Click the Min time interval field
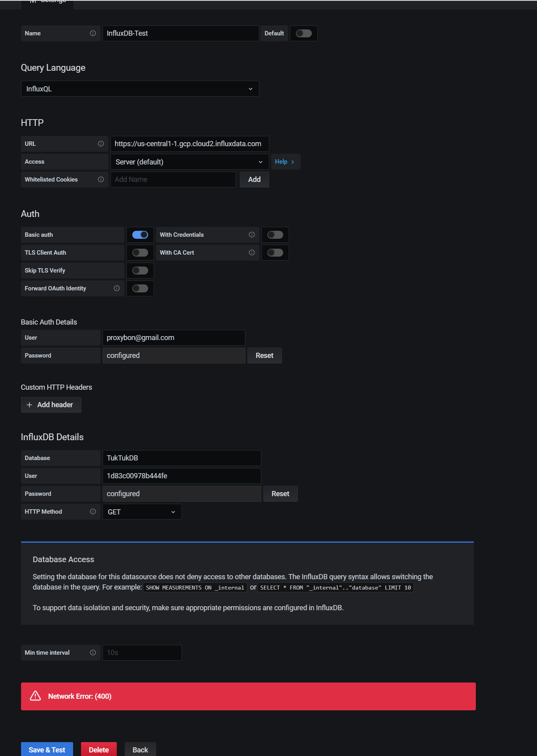This screenshot has height=756, width=537. point(142,653)
